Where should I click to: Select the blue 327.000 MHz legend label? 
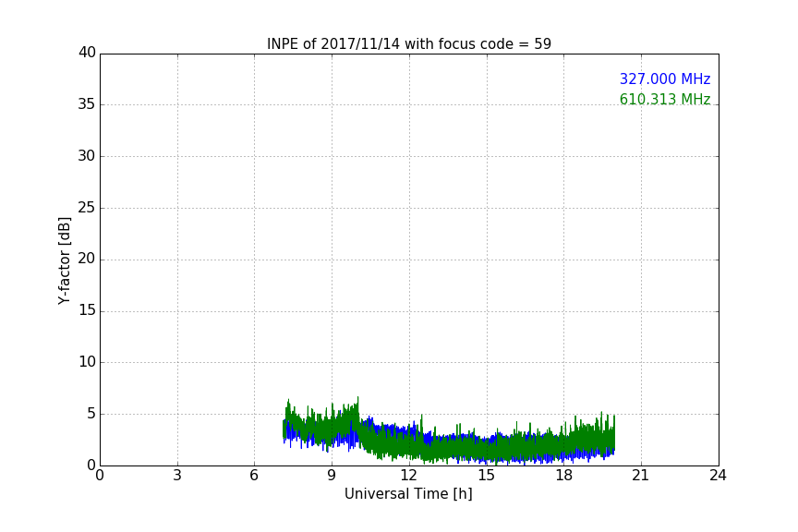click(665, 79)
